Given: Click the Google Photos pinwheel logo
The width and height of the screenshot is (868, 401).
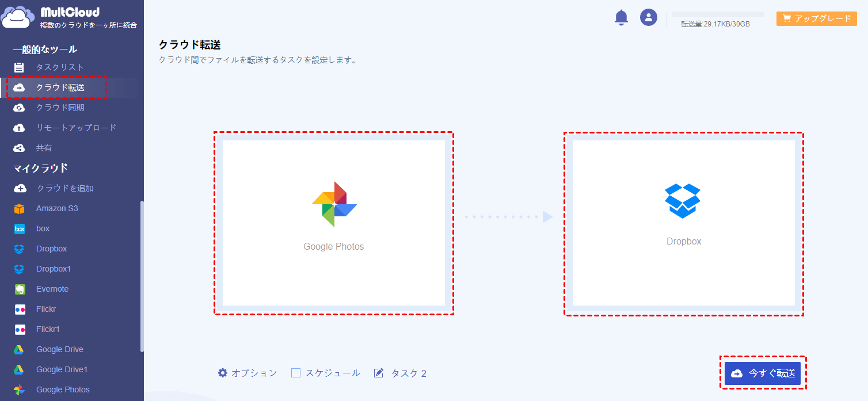Looking at the screenshot, I should tap(334, 204).
